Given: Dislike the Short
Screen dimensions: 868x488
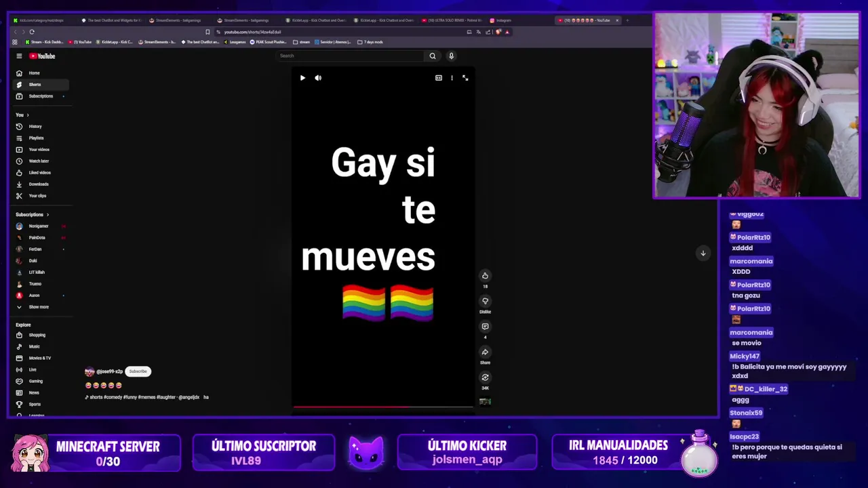Looking at the screenshot, I should 485,301.
